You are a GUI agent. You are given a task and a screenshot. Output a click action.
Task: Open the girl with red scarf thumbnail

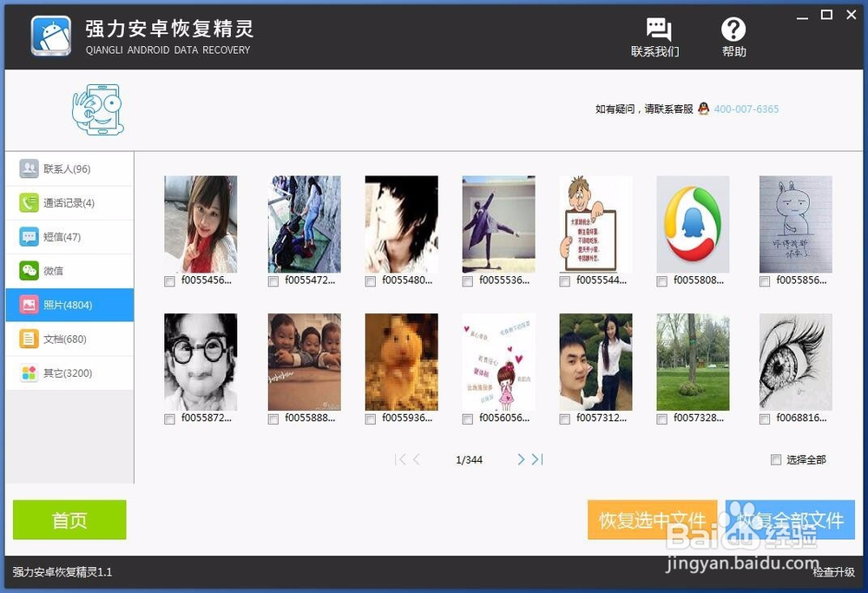(x=201, y=224)
